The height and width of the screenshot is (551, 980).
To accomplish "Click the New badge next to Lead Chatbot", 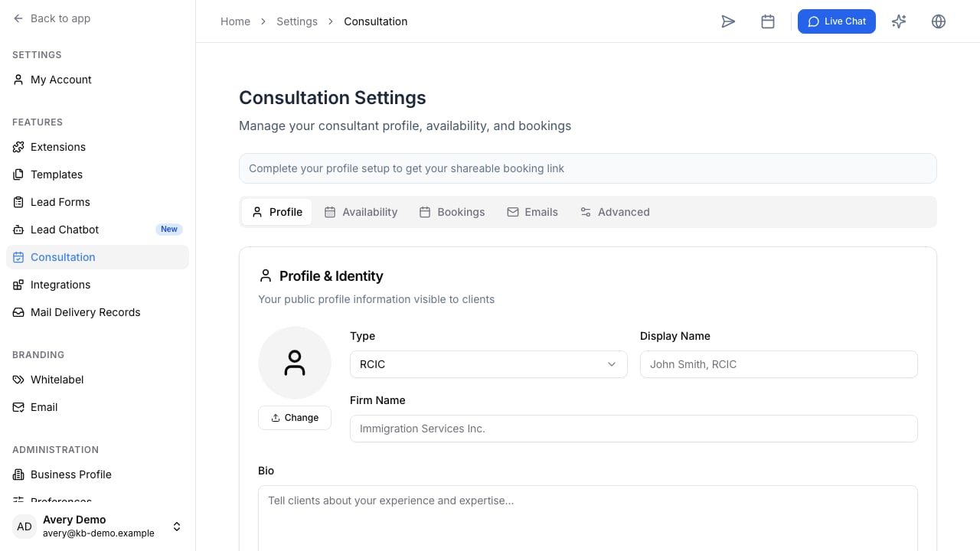I will coord(169,230).
